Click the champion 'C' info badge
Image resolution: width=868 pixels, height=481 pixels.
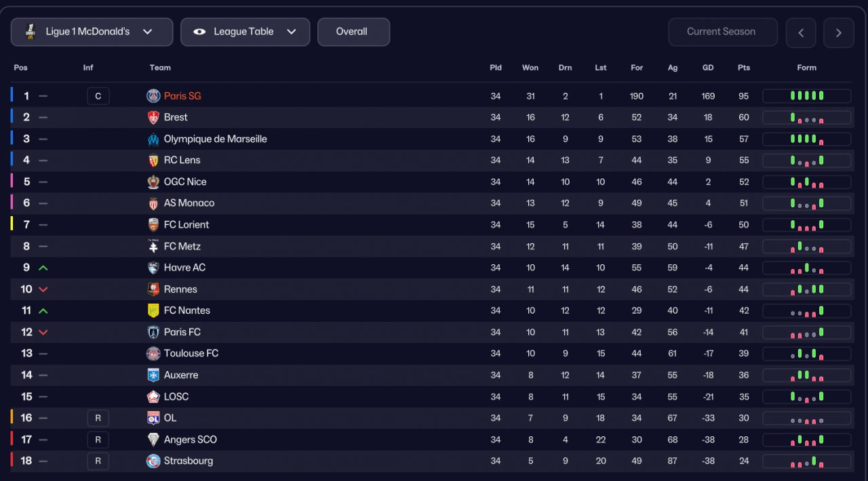[x=98, y=96]
